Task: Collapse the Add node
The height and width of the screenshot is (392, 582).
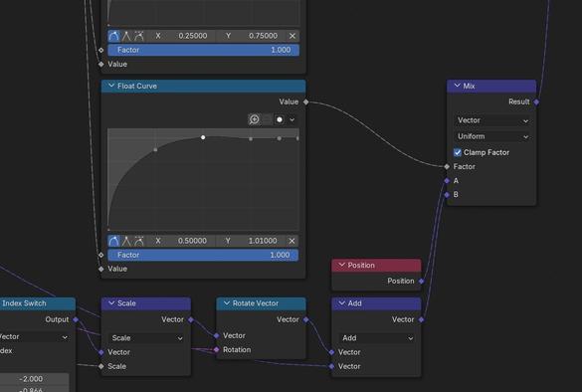Action: point(342,303)
